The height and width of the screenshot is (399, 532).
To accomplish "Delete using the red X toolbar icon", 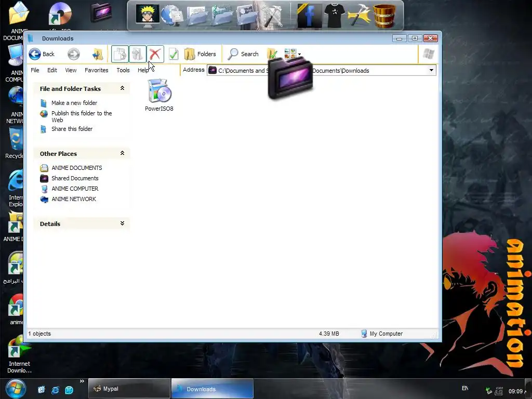I will tap(155, 54).
